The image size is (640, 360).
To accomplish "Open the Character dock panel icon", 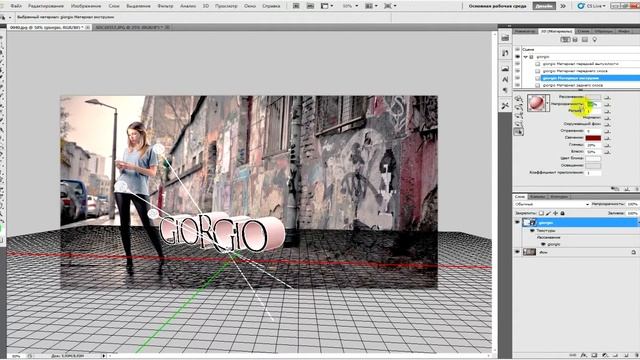I will point(505,79).
